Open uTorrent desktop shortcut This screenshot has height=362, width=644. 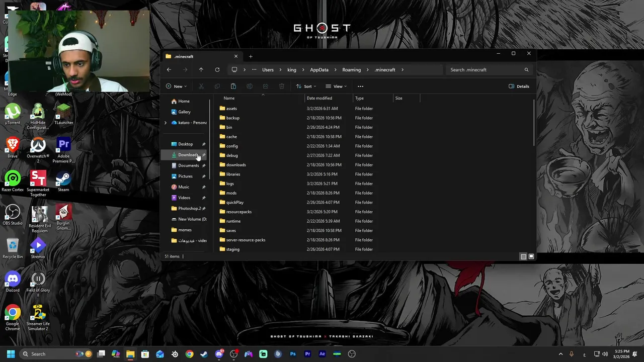(13, 115)
